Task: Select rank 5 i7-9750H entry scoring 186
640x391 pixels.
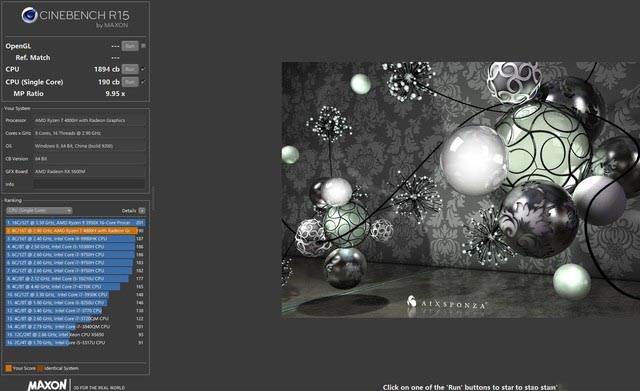Action: tap(75, 255)
